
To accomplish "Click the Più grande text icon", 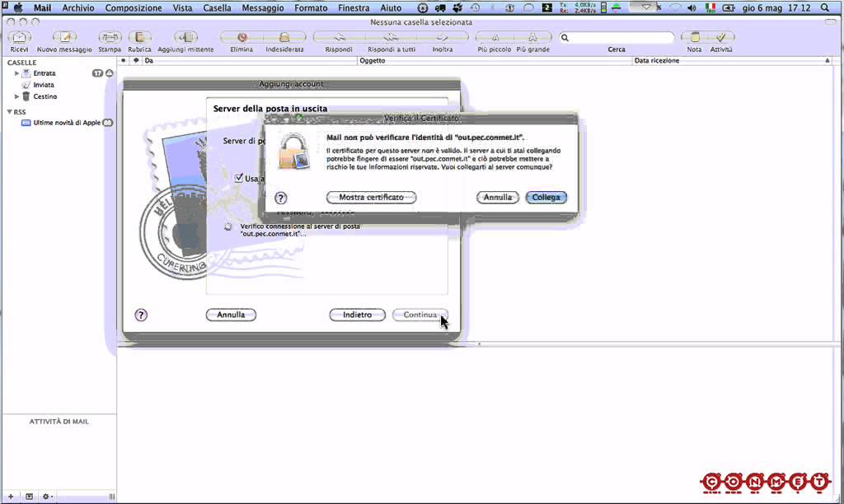I will pos(533,37).
